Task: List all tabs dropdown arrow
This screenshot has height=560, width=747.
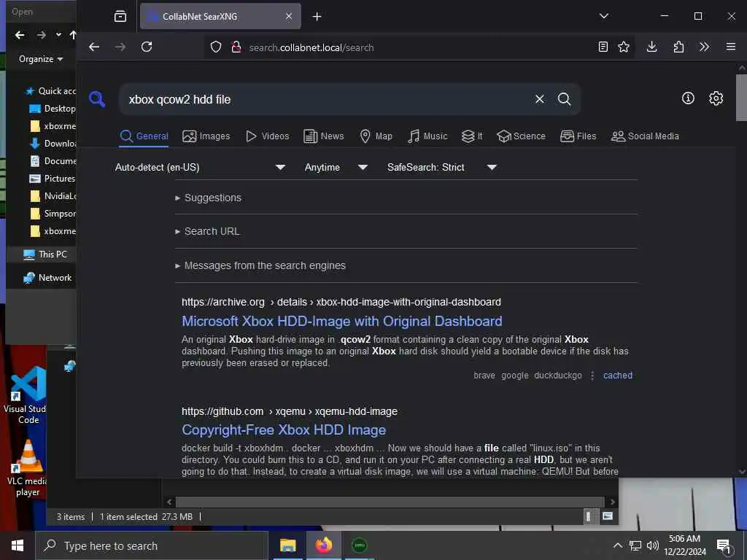Action: [x=603, y=16]
